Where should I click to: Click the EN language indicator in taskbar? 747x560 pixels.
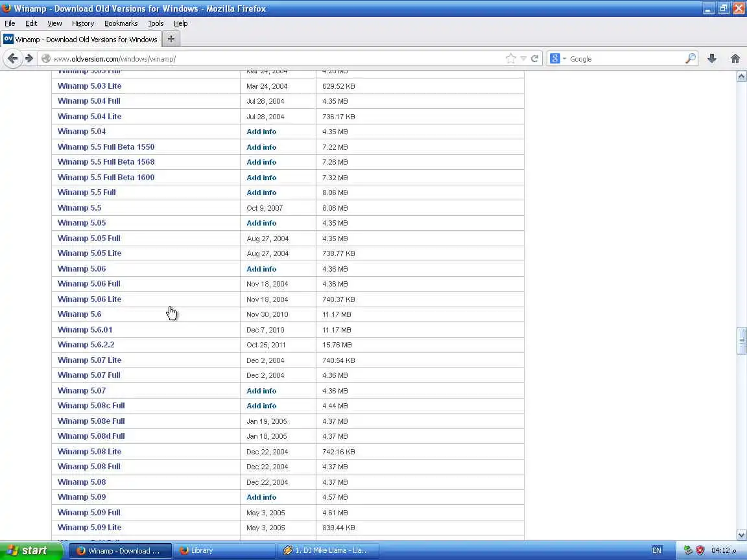click(x=656, y=550)
